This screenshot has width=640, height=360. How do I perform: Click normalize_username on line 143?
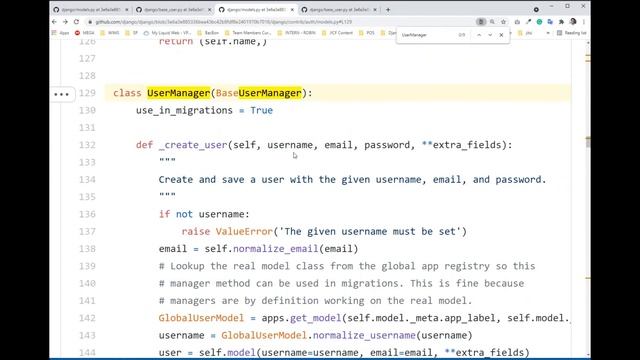point(364,336)
